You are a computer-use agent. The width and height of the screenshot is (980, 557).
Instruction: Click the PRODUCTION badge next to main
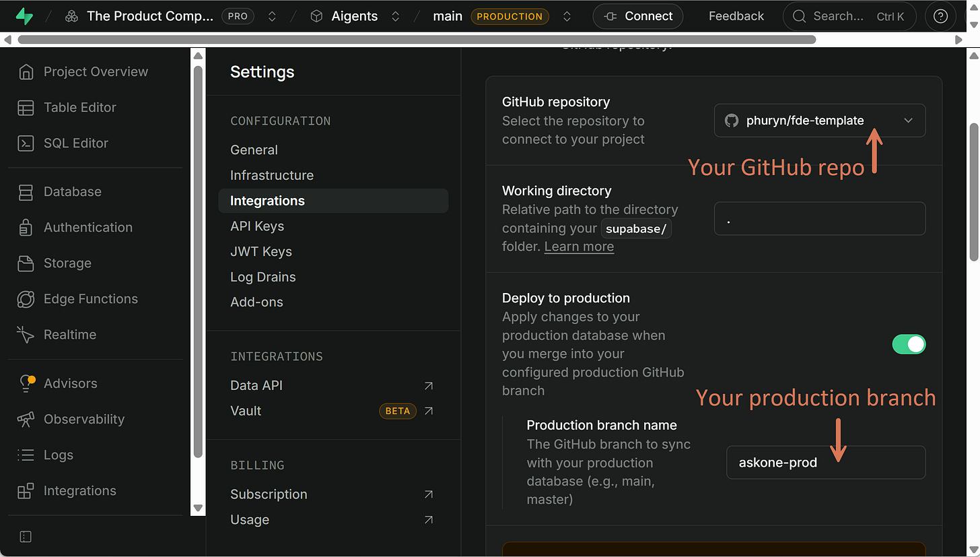click(510, 16)
